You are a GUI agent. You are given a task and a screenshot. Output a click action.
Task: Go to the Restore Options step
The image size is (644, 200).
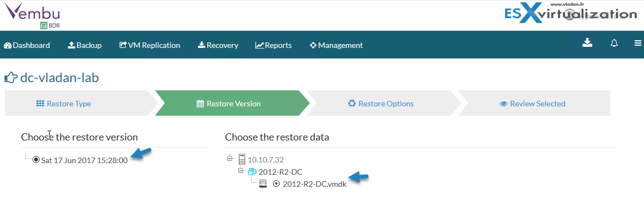pyautogui.click(x=380, y=104)
